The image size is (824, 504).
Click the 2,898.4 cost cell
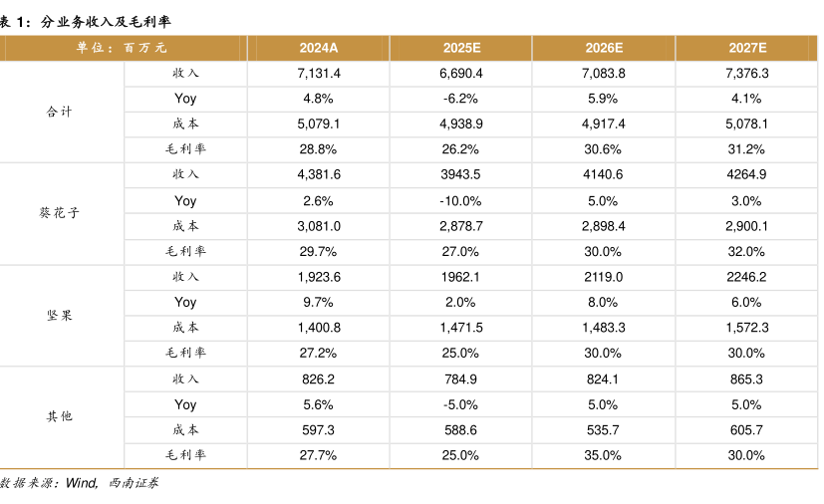point(604,226)
